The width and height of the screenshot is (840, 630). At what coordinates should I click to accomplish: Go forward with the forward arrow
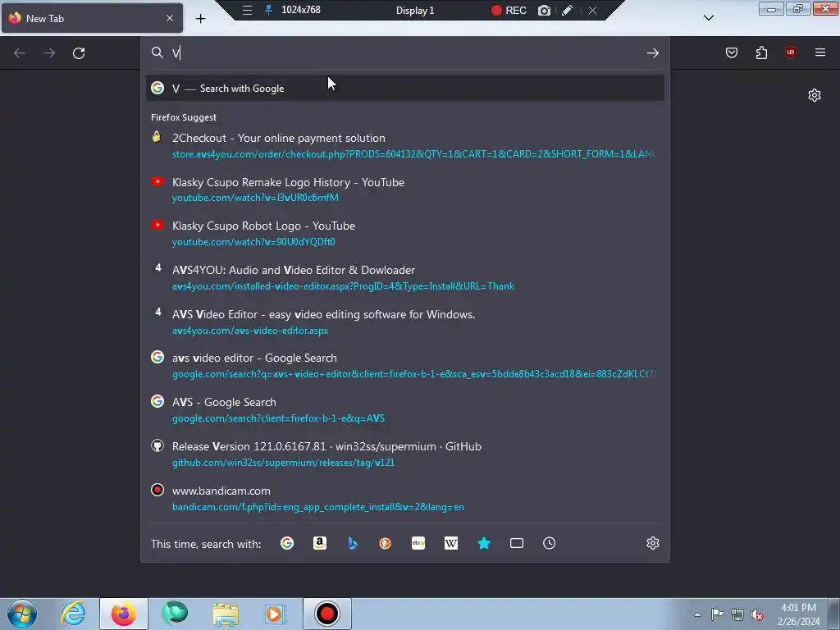pos(49,53)
